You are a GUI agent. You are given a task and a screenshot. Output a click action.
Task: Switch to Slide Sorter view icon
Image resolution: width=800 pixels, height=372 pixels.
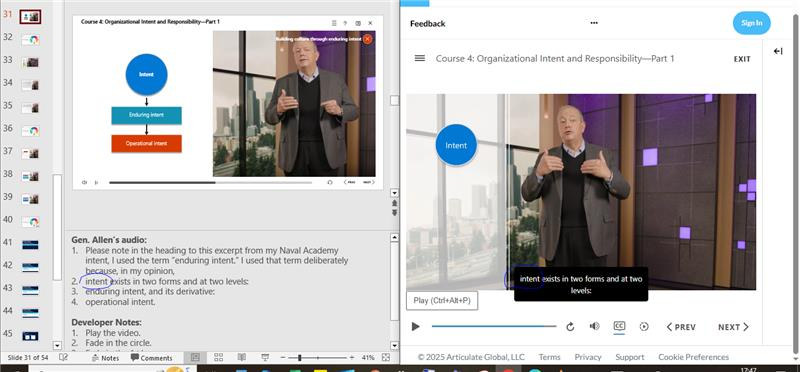218,358
